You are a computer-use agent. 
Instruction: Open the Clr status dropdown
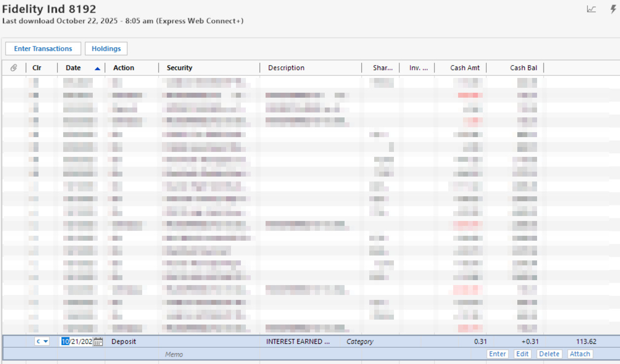(x=42, y=341)
